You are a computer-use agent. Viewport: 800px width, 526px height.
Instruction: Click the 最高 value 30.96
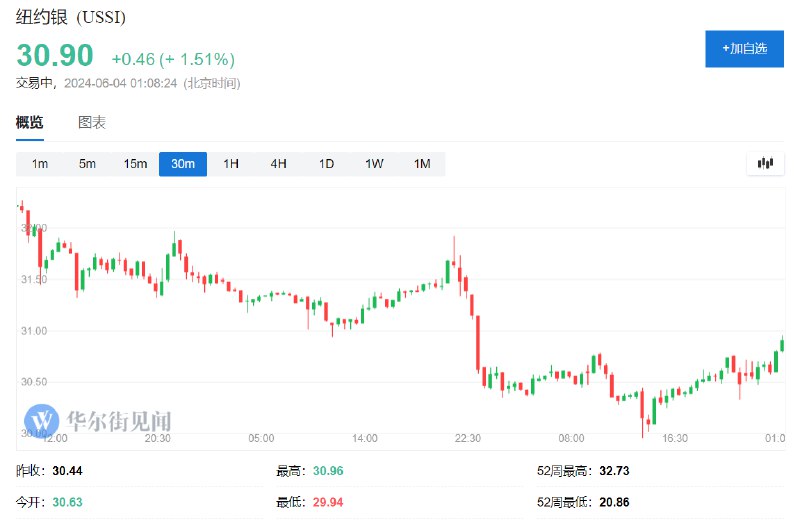328,470
